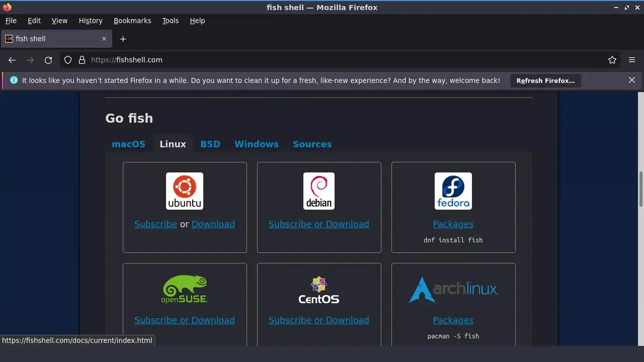Open CentOS Subscribe or Download link
The image size is (644, 362).
click(319, 320)
